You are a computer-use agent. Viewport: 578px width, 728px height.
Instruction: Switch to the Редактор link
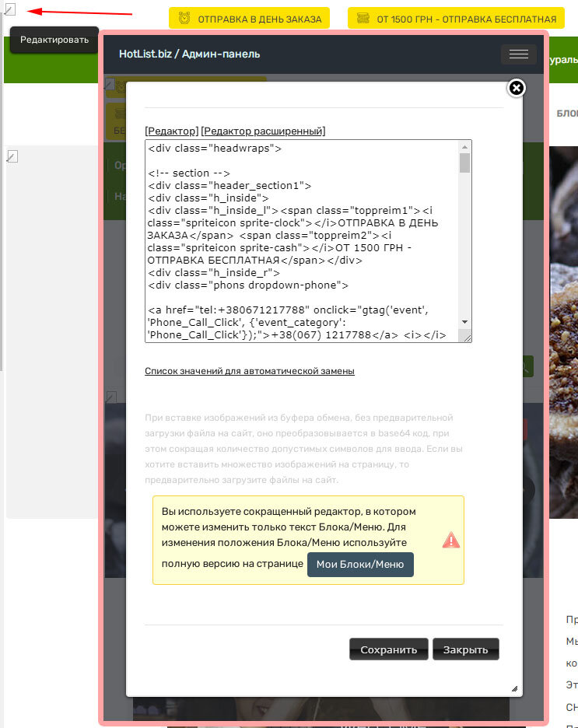tap(172, 131)
